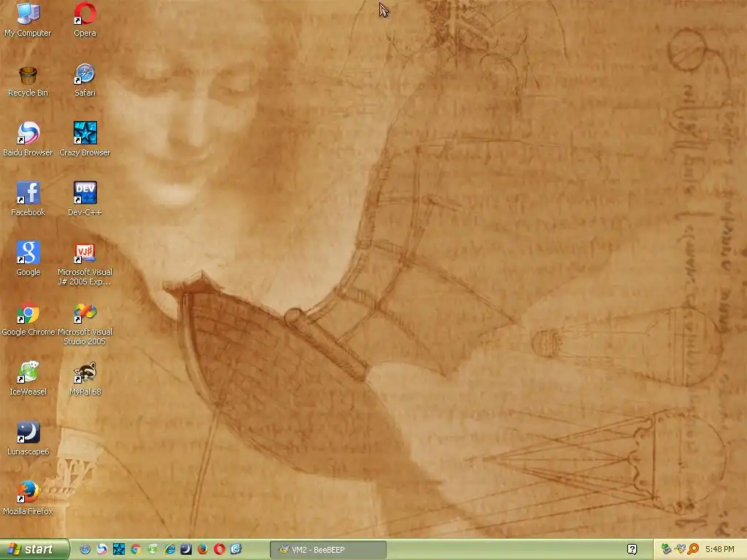This screenshot has height=560, width=747.
Task: Select the Lunascape6 desktop shortcut
Action: (28, 438)
